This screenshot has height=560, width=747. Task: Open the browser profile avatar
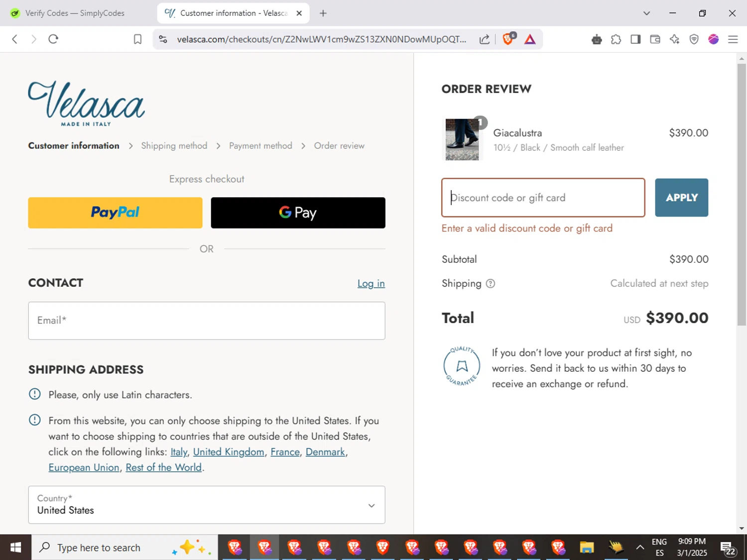(x=713, y=39)
